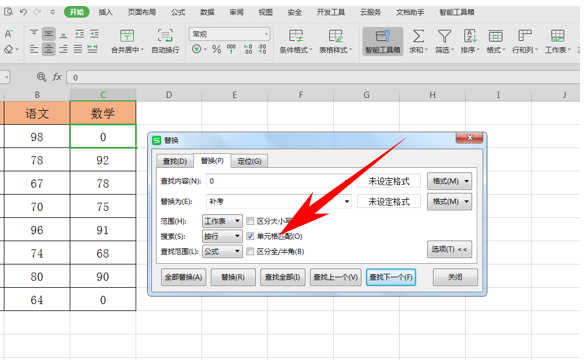The image size is (584, 360).
Task: Click the 查找下一个(F) button
Action: 391,277
